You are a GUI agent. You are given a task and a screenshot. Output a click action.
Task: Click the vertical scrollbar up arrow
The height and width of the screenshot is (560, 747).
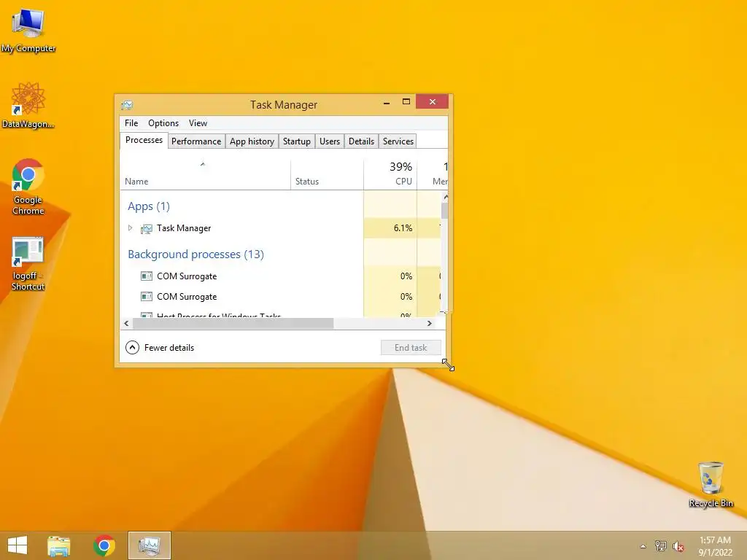coord(445,197)
